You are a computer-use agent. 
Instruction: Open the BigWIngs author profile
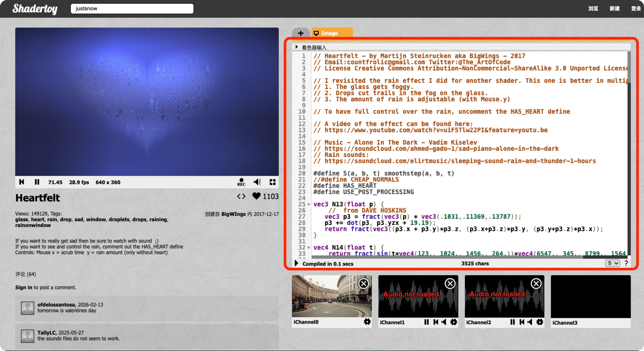pyautogui.click(x=233, y=214)
